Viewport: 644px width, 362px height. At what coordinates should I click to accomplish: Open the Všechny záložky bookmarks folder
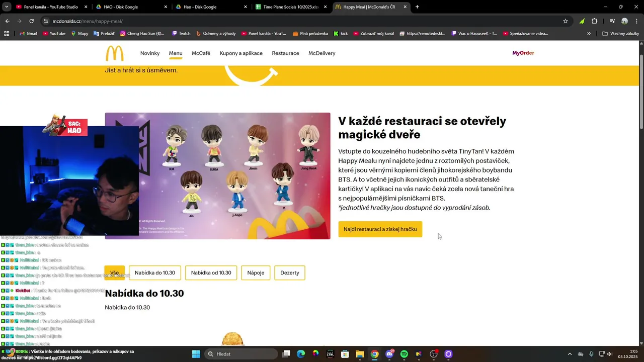pos(621,34)
